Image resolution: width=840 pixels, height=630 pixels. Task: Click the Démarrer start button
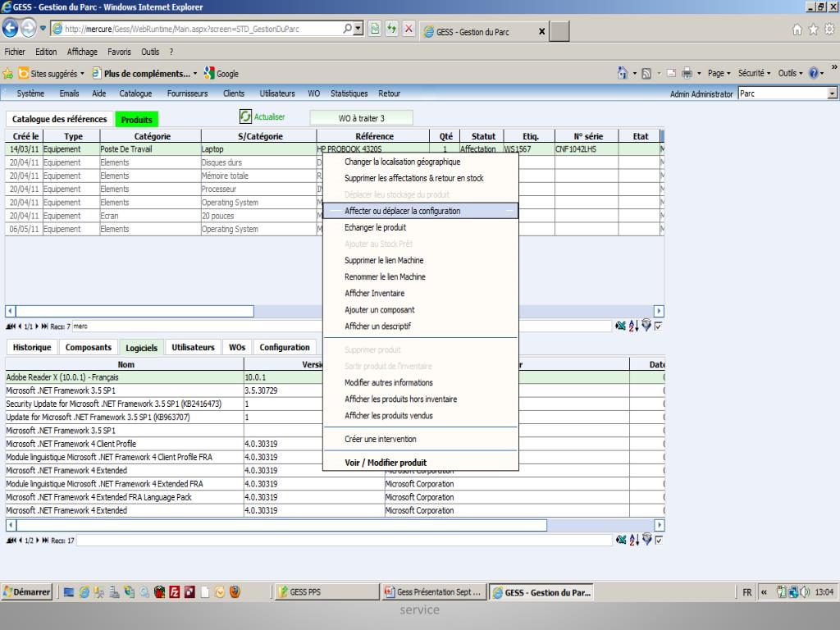27,592
